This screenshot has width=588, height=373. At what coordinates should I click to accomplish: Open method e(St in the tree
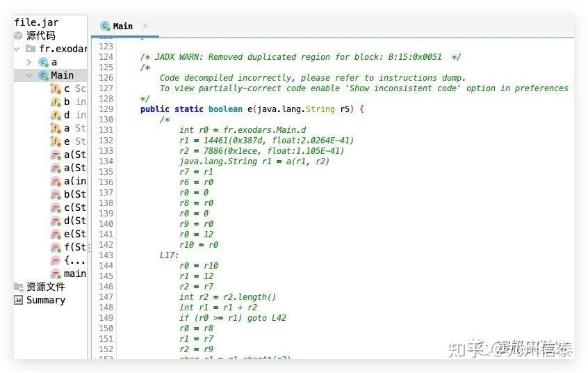click(75, 234)
